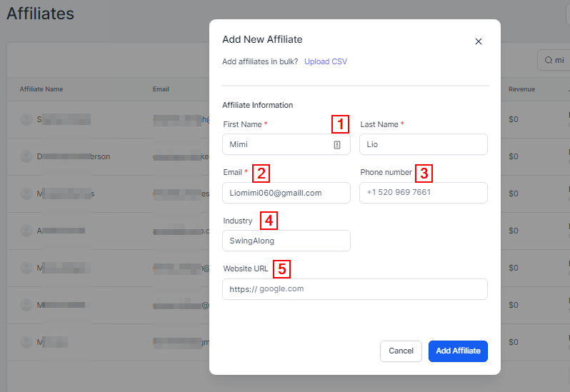The image size is (570, 392).
Task: Click into the Email input field
Action: [286, 193]
